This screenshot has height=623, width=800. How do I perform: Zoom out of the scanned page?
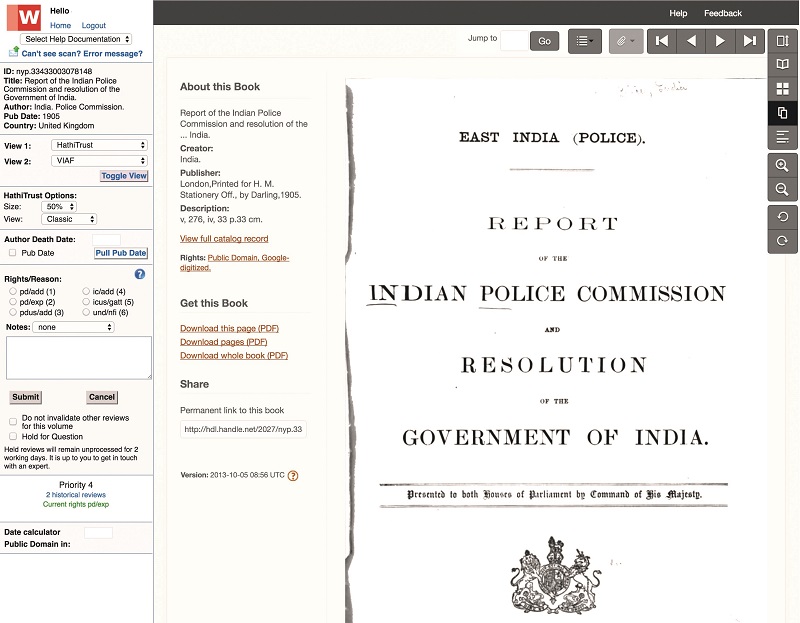(x=783, y=190)
